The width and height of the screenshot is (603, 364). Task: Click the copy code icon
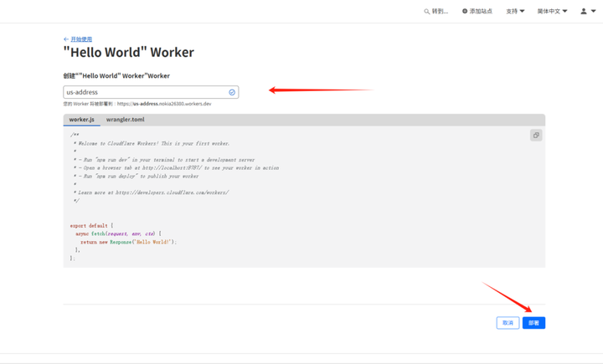[536, 136]
